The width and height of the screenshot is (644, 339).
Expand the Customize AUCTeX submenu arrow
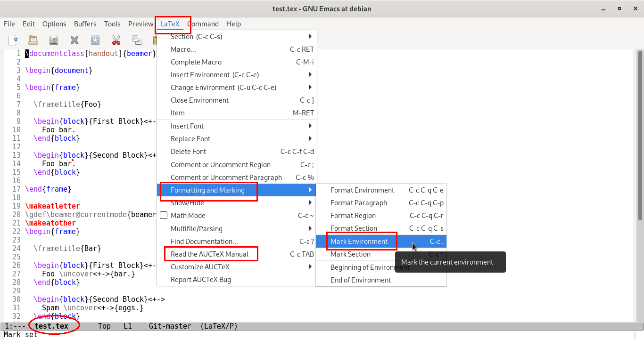310,266
